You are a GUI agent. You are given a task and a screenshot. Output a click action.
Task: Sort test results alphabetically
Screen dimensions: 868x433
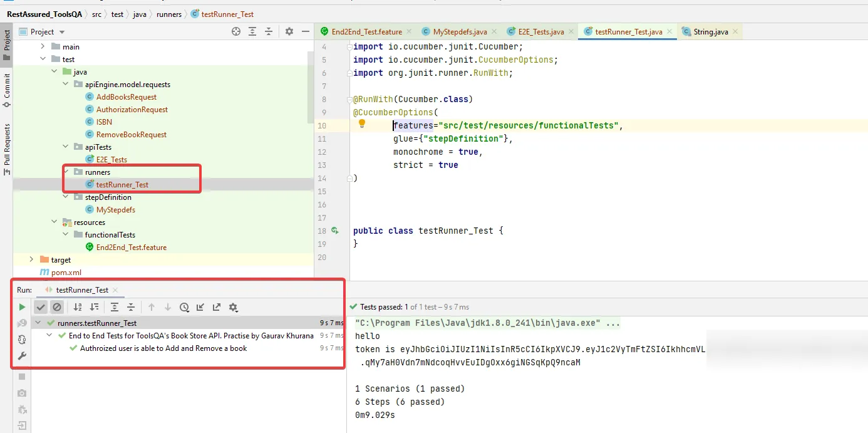click(78, 307)
